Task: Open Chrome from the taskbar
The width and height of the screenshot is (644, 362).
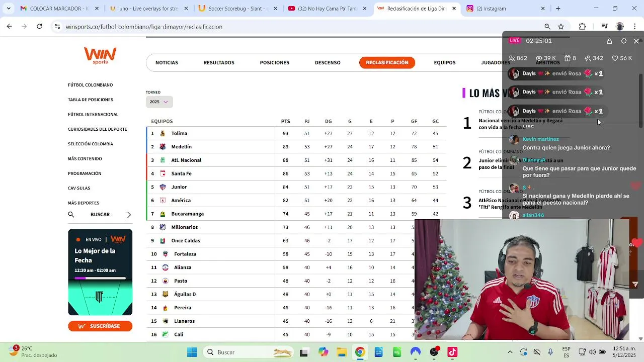Action: (360, 352)
